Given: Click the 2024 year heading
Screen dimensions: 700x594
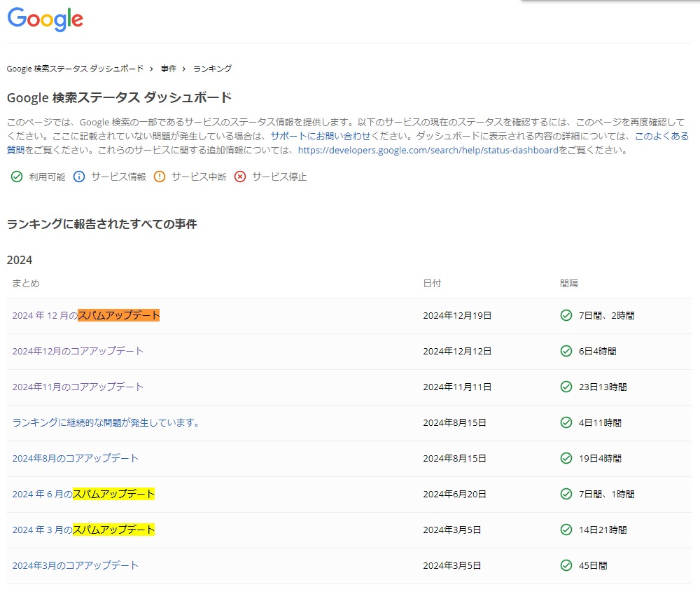Looking at the screenshot, I should point(20,260).
